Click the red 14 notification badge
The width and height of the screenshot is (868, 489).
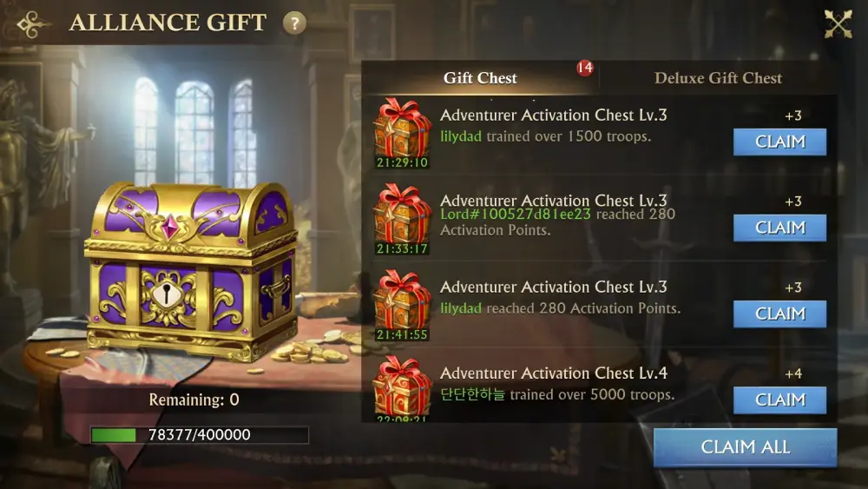coord(584,68)
